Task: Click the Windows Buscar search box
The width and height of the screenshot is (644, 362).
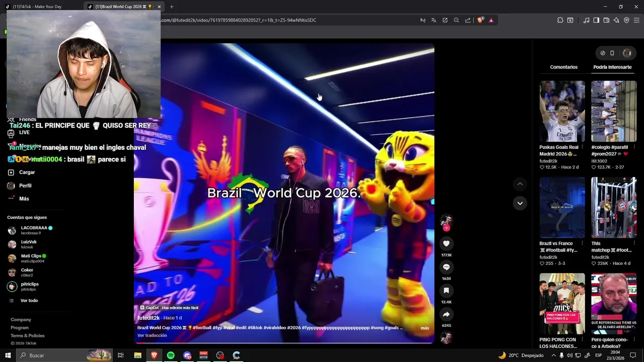Action: point(64,355)
